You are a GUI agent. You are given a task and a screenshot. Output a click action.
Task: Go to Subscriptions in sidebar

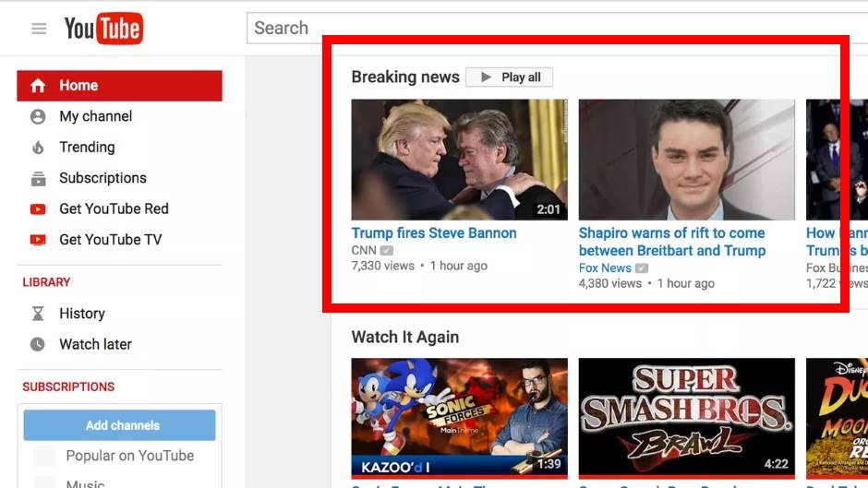pos(102,178)
